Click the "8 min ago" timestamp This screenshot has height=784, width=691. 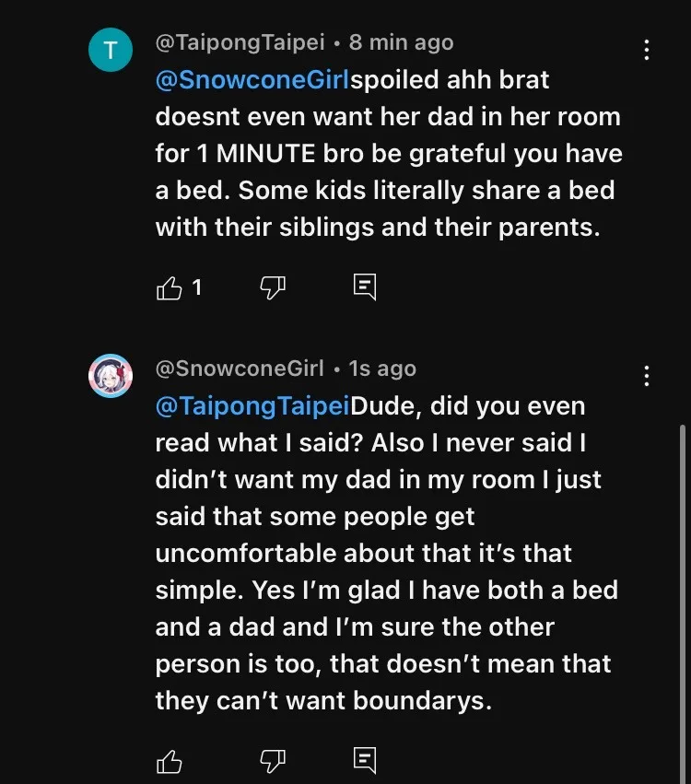coord(401,42)
